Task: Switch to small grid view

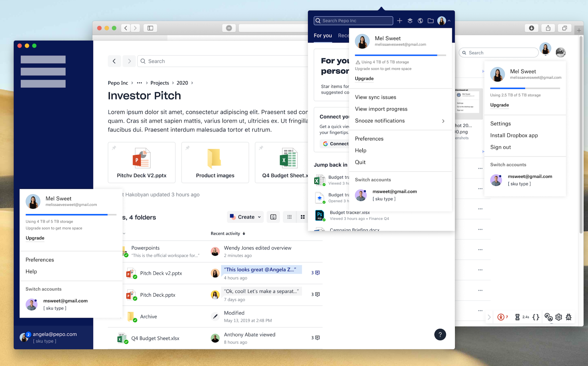Action: 289,217
